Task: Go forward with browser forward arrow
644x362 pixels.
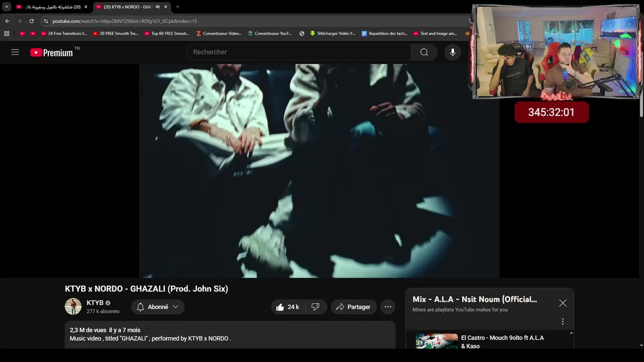Action: pos(19,21)
